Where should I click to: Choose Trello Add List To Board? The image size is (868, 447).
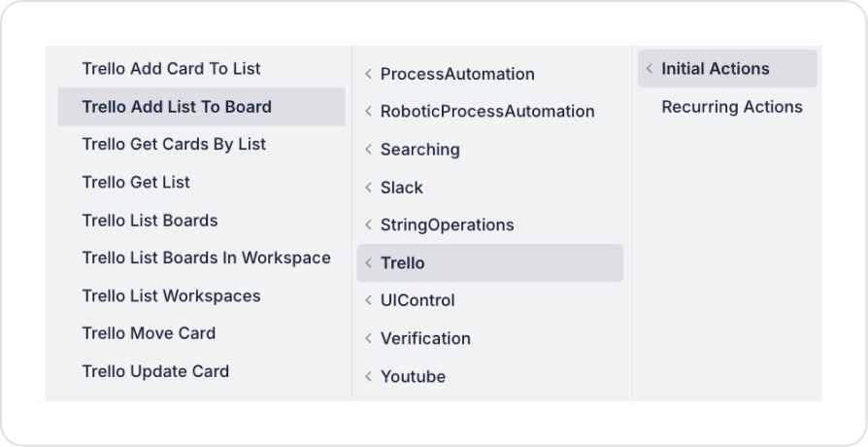177,107
